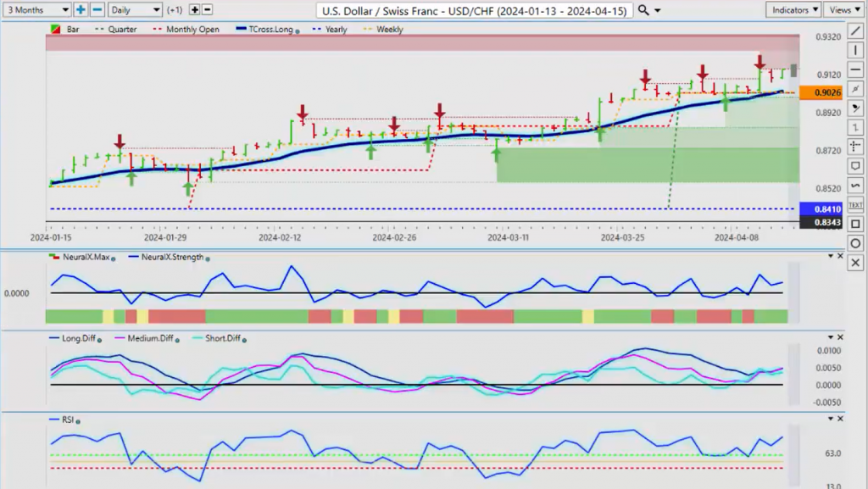
Task: Open the 3 Months range dropdown
Action: pos(37,10)
